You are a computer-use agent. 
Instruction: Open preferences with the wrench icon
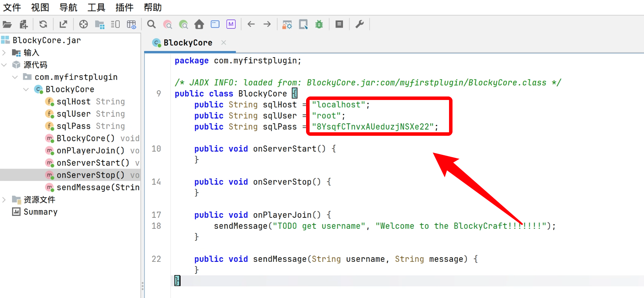coord(360,25)
